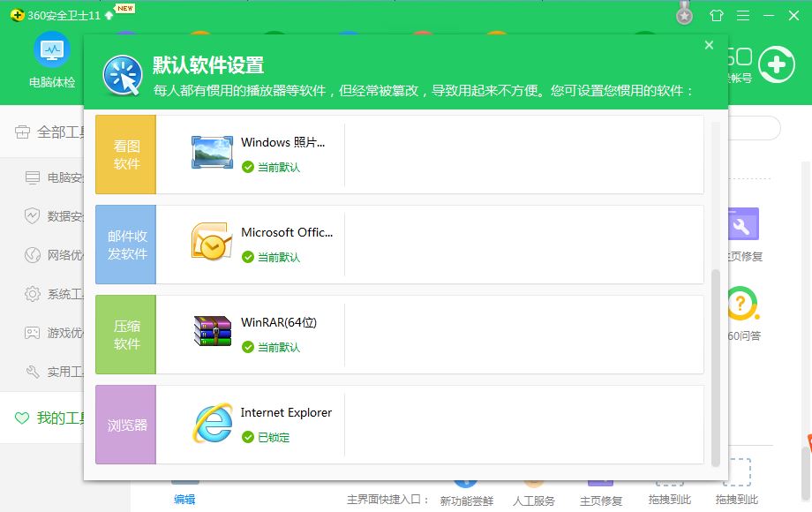This screenshot has width=812, height=512.
Task: Click the 主页修复 icon at bottom
Action: click(599, 484)
